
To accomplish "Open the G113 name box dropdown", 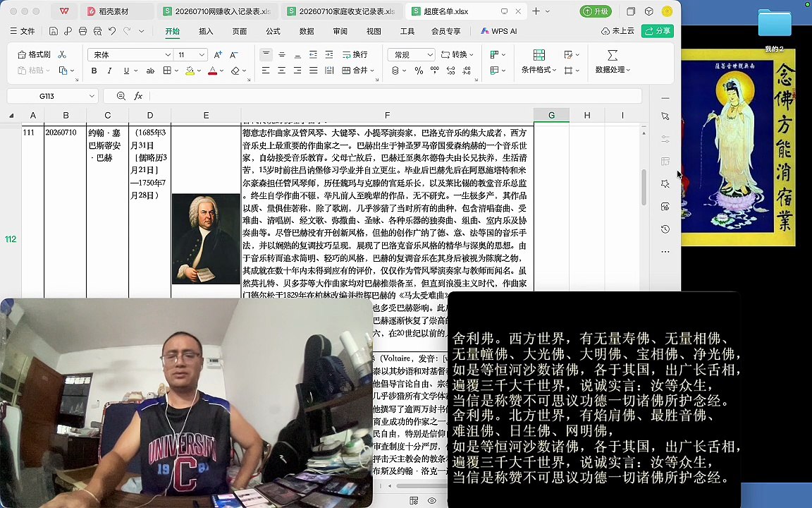I will pyautogui.click(x=92, y=96).
